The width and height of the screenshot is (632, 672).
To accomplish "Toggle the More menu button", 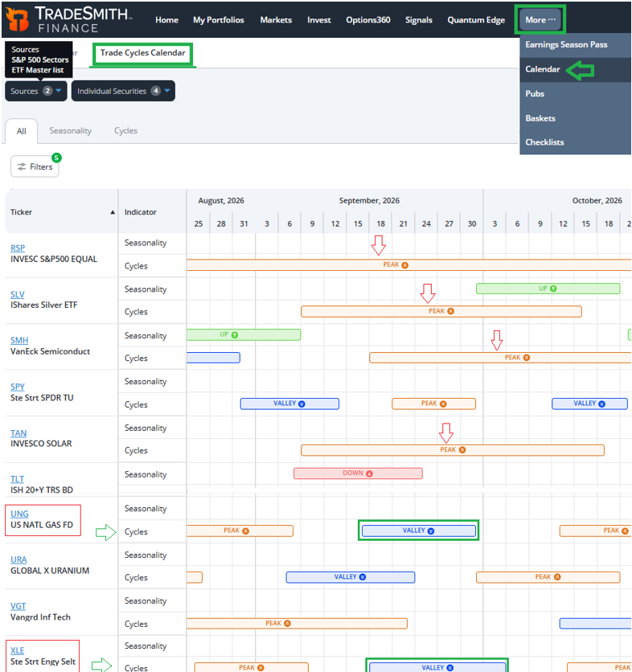I will 540,20.
